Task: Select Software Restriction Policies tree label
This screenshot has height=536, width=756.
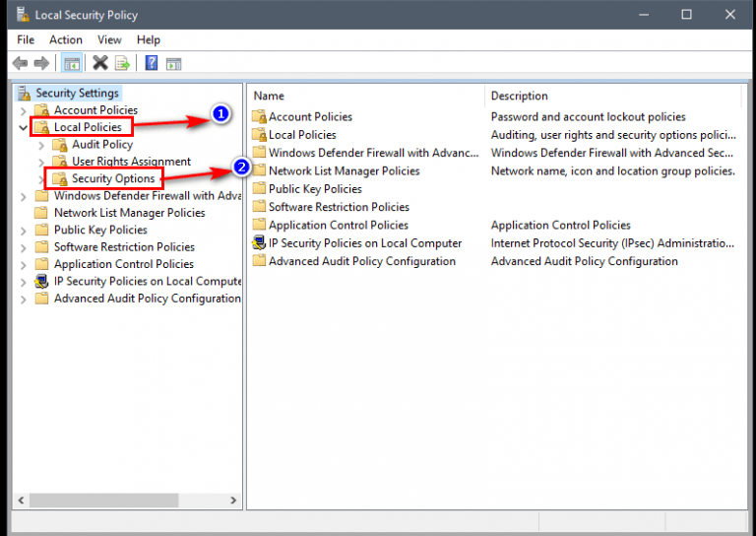Action: pyautogui.click(x=124, y=247)
